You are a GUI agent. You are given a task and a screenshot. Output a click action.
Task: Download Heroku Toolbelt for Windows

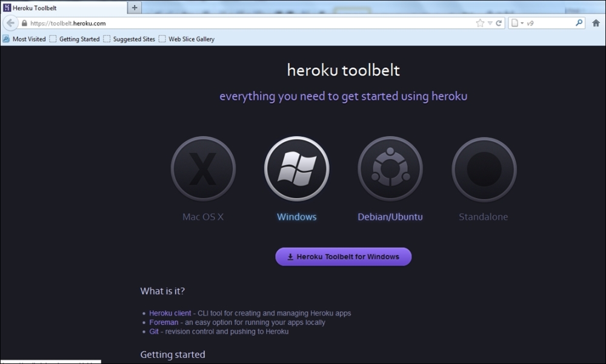tap(343, 257)
